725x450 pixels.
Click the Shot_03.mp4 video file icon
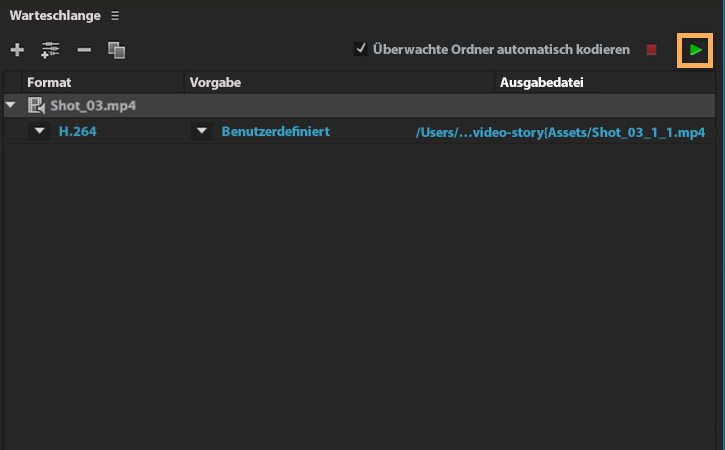pos(37,105)
